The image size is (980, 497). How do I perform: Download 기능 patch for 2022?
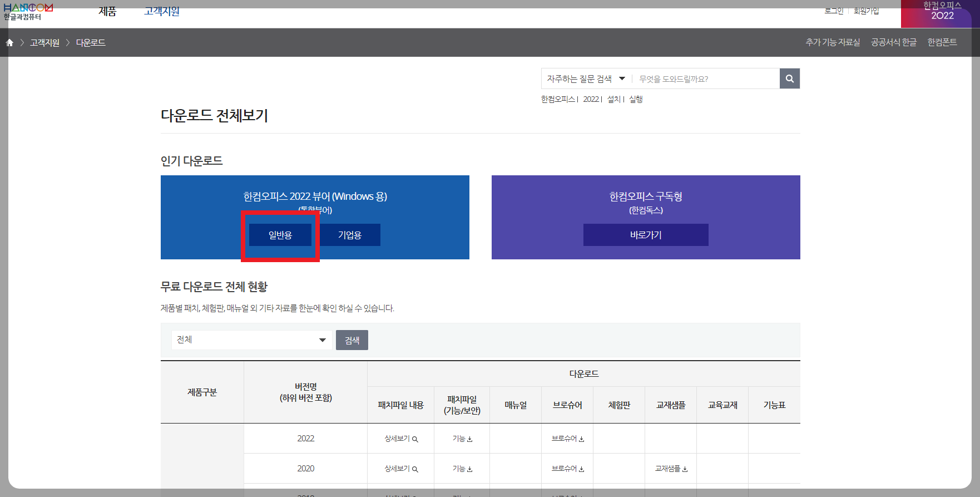462,439
